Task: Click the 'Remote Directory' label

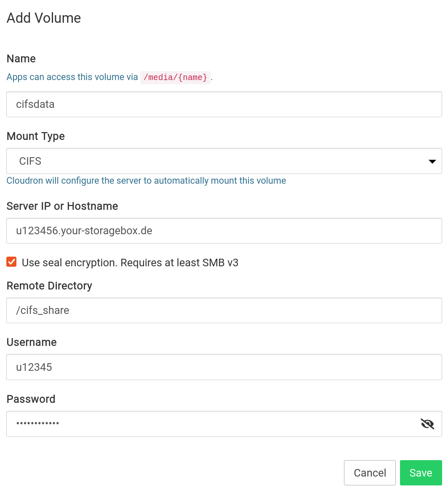Action: (49, 286)
